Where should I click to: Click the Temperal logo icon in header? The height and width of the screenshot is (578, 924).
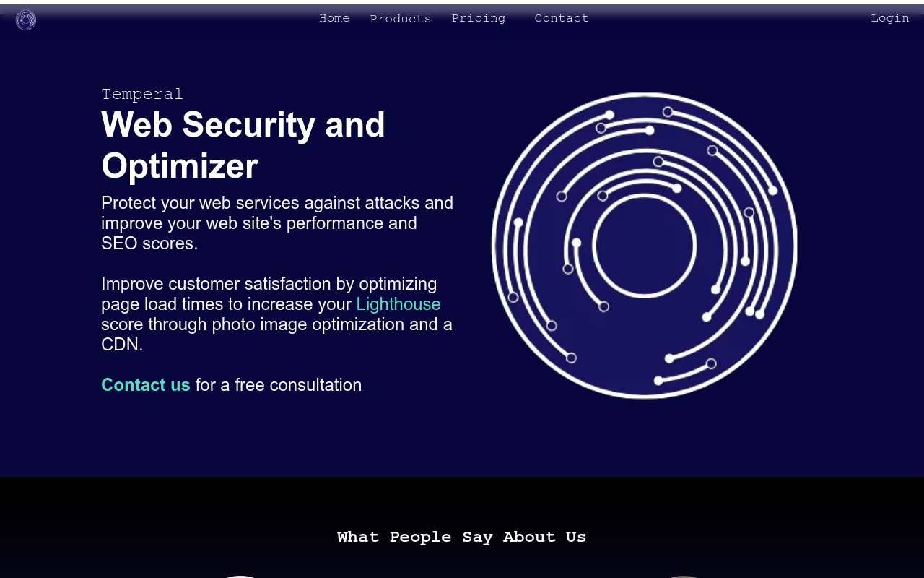pos(26,20)
